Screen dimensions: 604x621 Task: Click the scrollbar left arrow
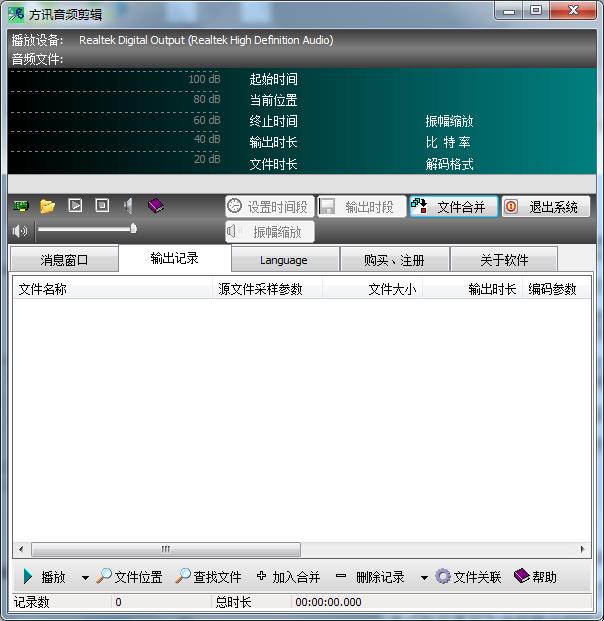tap(21, 549)
